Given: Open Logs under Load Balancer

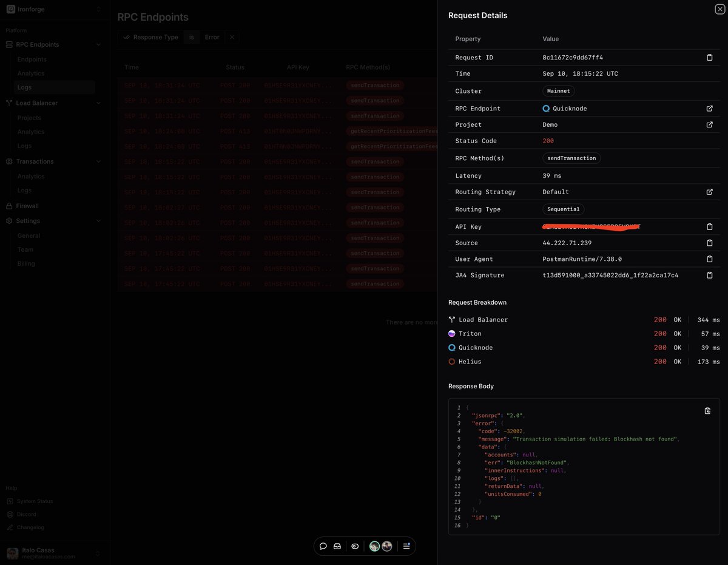Looking at the screenshot, I should pyautogui.click(x=24, y=146).
